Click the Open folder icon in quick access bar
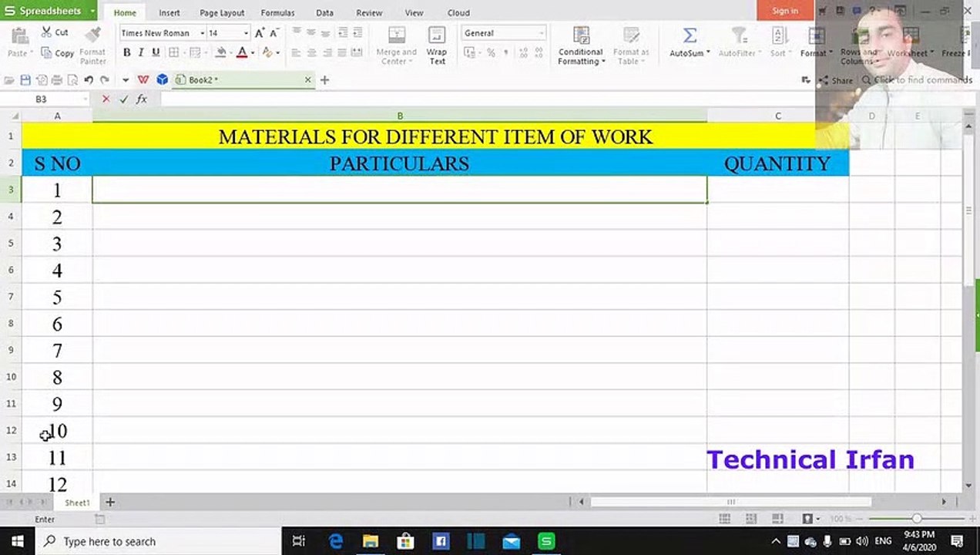Viewport: 980px width, 555px height. [9, 80]
